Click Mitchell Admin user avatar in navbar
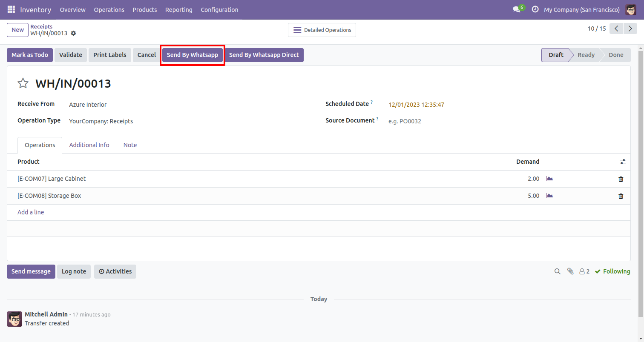 [631, 9]
